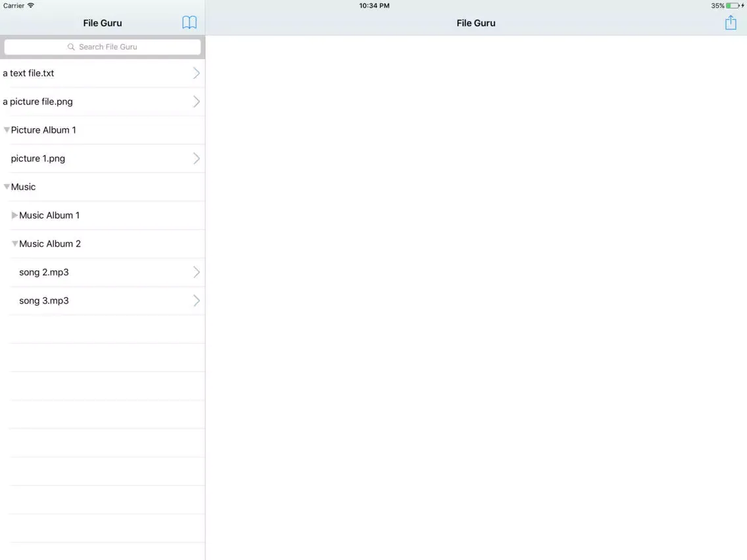Open song 3.mp3
The width and height of the screenshot is (747, 560).
pyautogui.click(x=103, y=300)
